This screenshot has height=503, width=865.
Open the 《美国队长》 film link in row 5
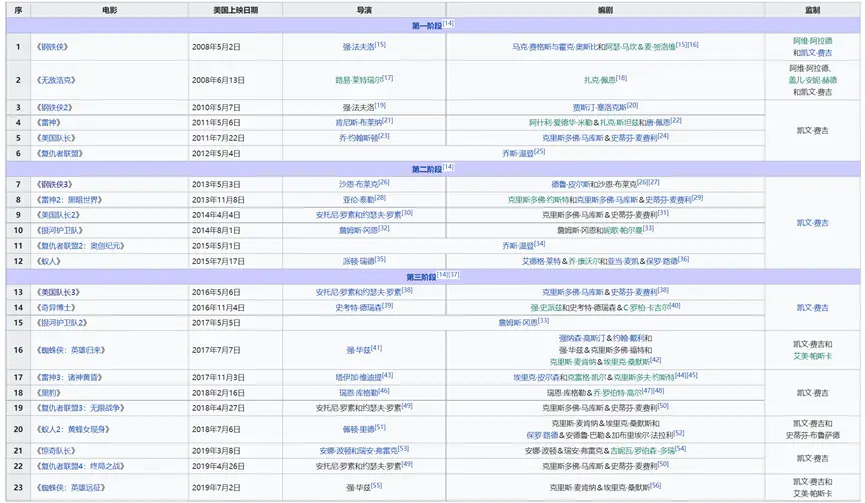tap(56, 138)
